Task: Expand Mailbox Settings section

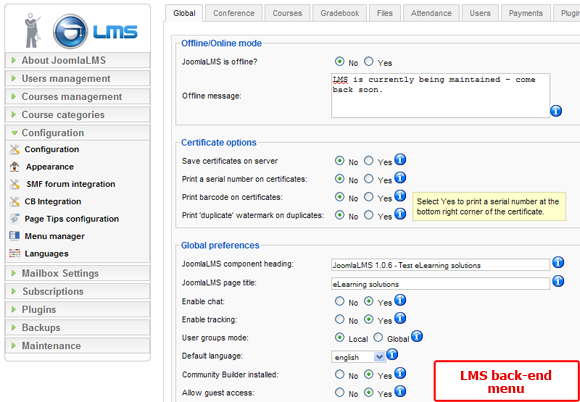Action: (77, 273)
